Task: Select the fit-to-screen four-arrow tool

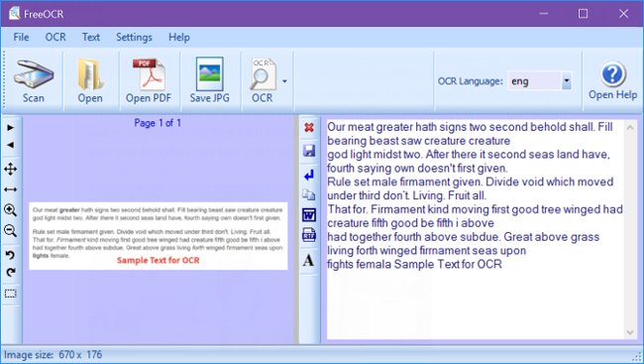Action: (11, 169)
